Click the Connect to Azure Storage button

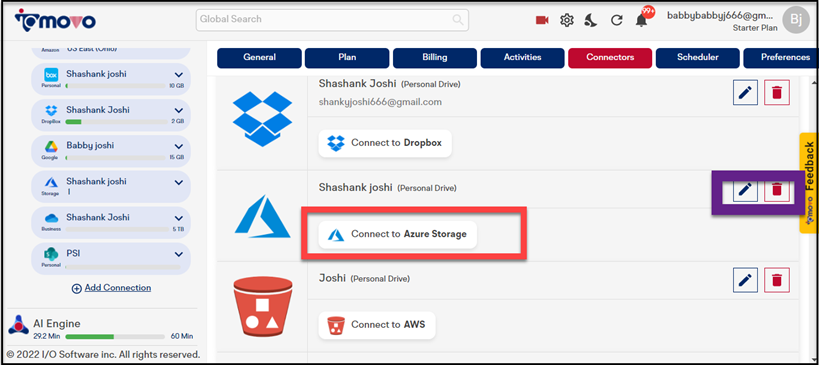point(397,234)
